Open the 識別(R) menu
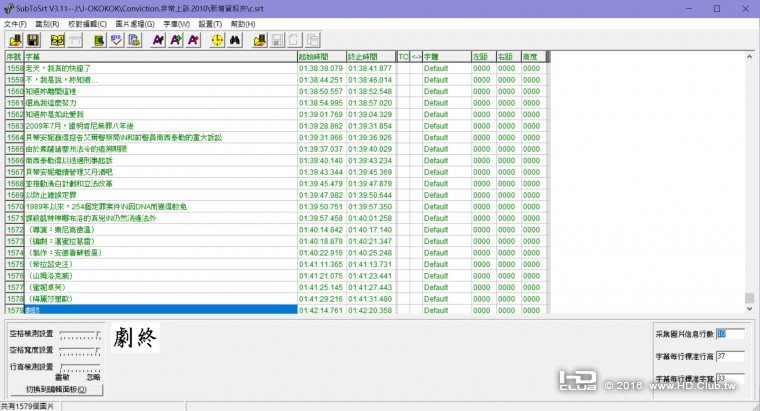 48,24
